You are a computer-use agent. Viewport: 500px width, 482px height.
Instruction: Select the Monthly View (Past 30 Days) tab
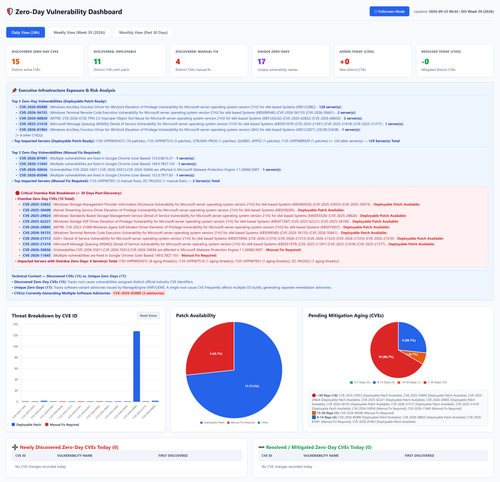(143, 32)
